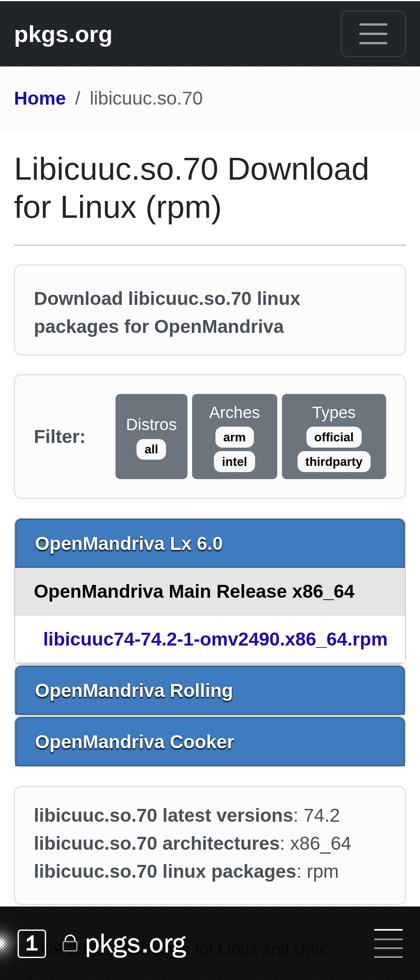Image resolution: width=420 pixels, height=980 pixels.
Task: Open libicuuc74-74.2-1-omv2490.x86_64.rpm package link
Action: pos(215,639)
